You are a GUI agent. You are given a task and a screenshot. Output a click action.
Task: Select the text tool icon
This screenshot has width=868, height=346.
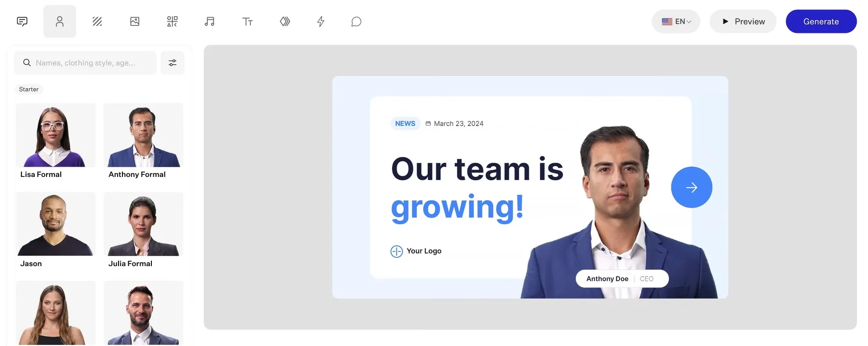pos(247,22)
